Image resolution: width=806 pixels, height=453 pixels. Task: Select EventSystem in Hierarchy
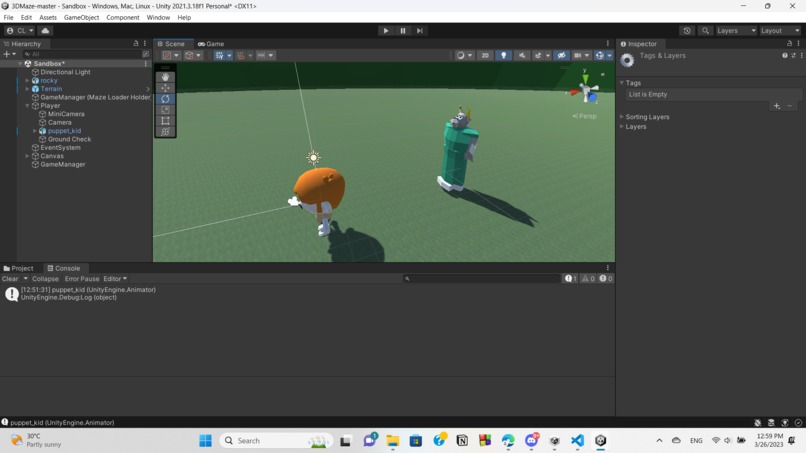pyautogui.click(x=60, y=148)
